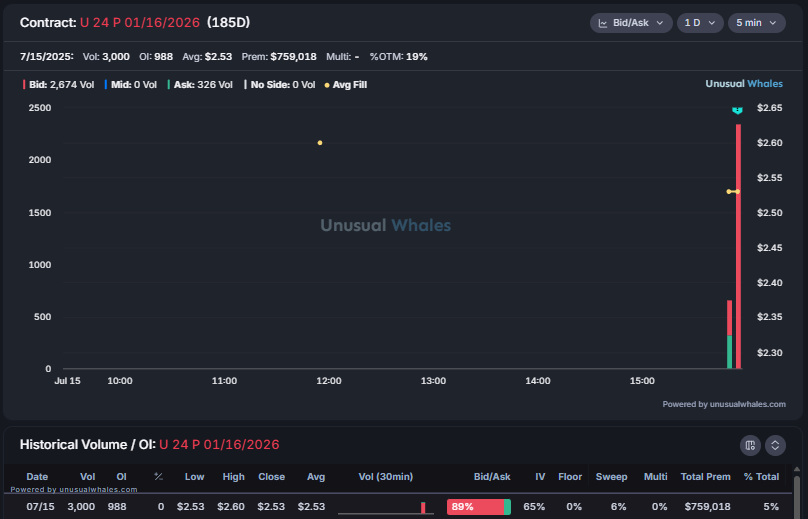Sort table by High column
The width and height of the screenshot is (808, 519).
(233, 477)
